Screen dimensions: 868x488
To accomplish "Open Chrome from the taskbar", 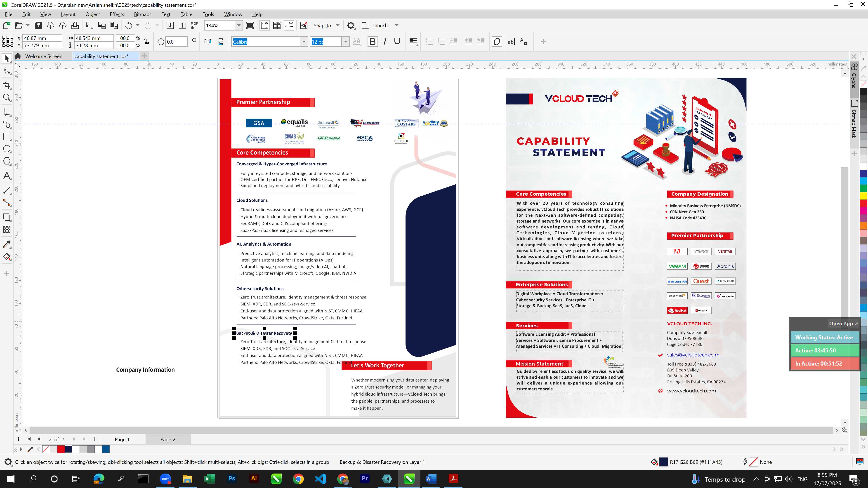I will click(298, 479).
